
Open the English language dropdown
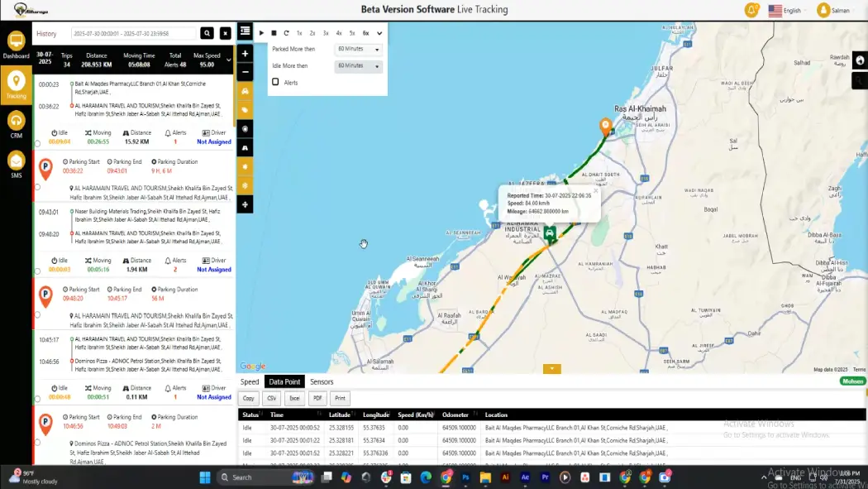[x=788, y=10]
